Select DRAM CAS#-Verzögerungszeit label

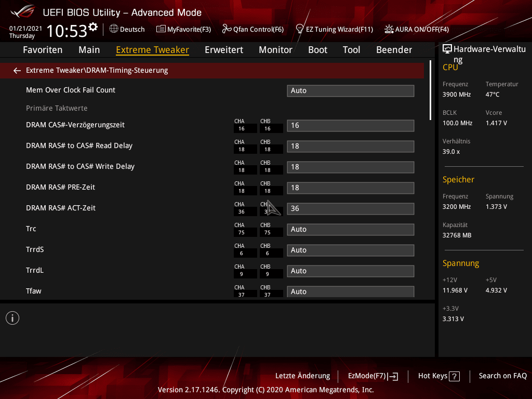tap(75, 125)
